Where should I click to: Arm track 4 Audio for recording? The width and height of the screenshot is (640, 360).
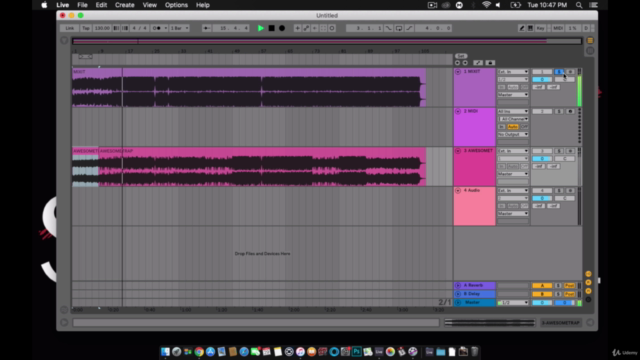click(570, 190)
